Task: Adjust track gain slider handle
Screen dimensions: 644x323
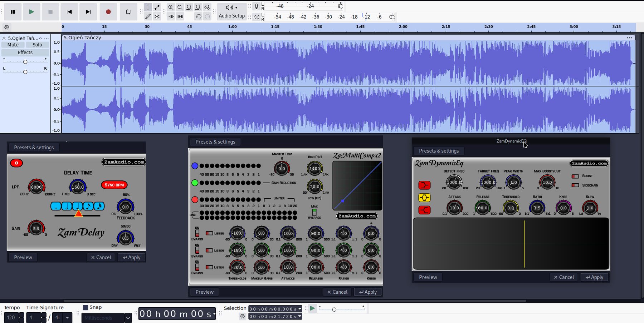Action: click(x=25, y=62)
